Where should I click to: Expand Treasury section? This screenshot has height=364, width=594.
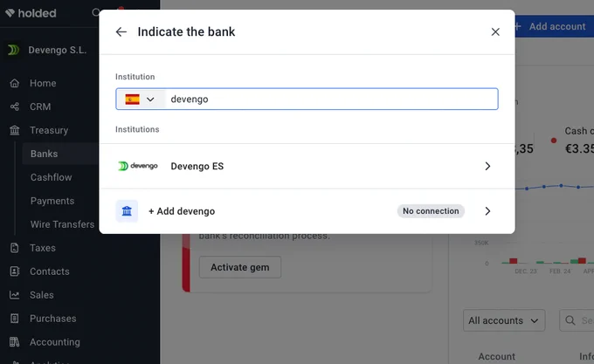point(49,130)
